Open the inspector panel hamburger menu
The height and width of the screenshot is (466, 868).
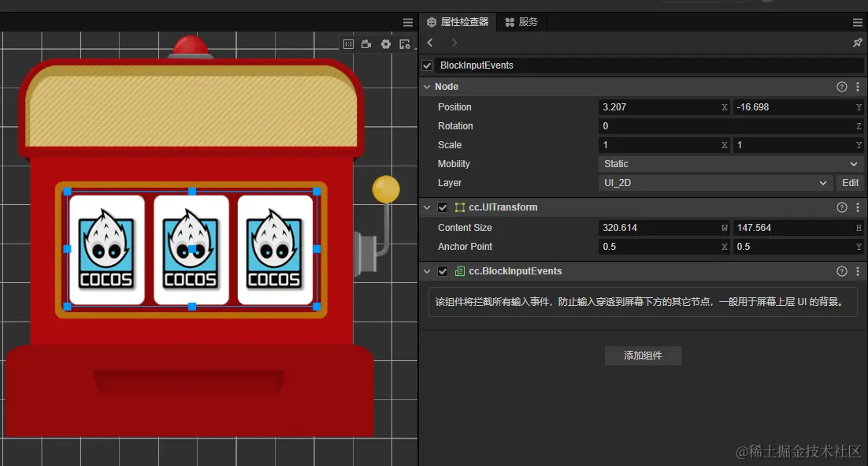[x=858, y=22]
